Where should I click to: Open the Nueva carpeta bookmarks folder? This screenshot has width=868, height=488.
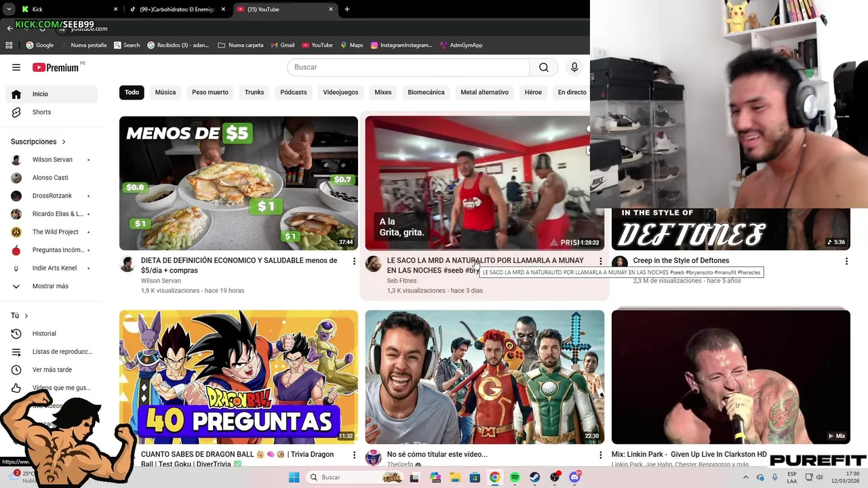pos(241,45)
